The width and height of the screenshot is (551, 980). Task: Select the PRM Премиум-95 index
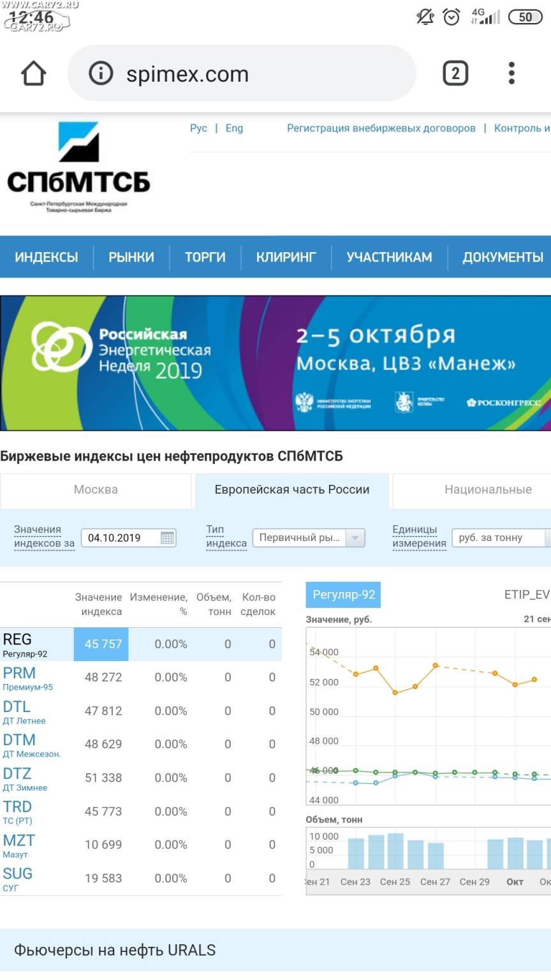[x=28, y=678]
